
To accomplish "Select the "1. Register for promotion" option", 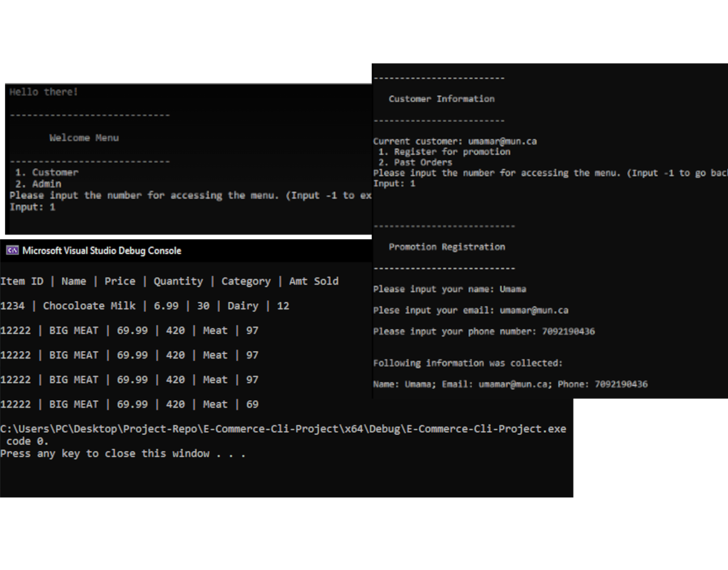I will point(444,152).
